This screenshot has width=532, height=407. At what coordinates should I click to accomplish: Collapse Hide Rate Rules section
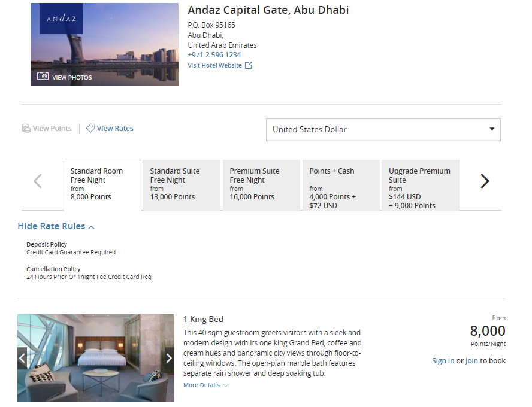(x=52, y=226)
